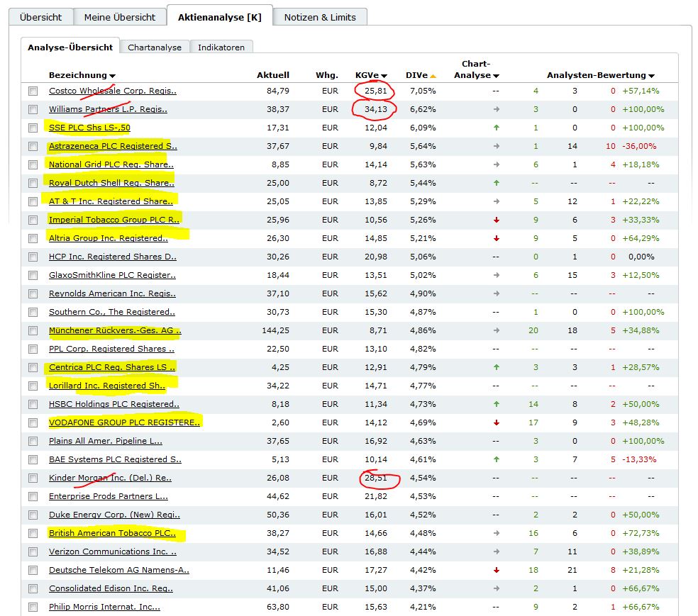
Task: Open the Williams Partners L.P. link
Action: point(108,109)
